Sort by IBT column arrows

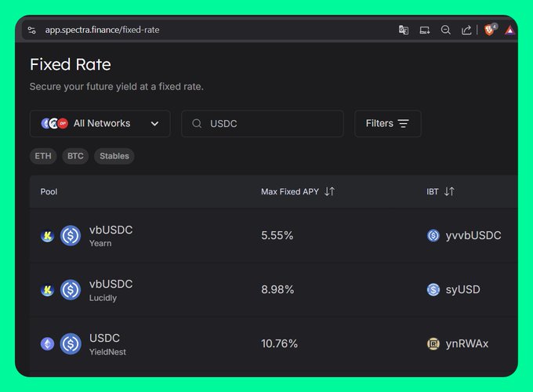point(449,191)
